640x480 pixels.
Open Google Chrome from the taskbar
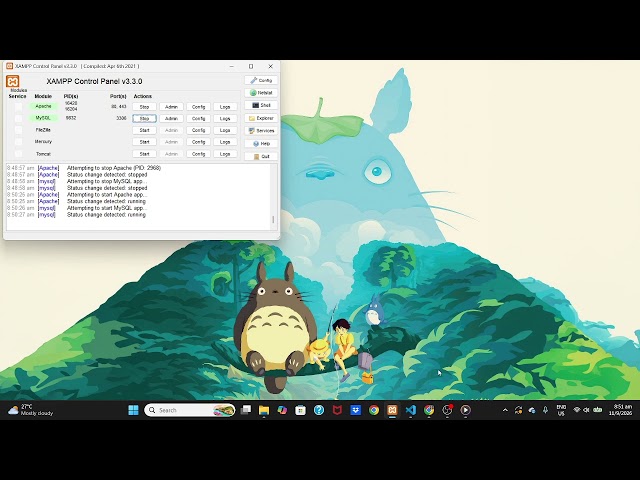(x=374, y=410)
